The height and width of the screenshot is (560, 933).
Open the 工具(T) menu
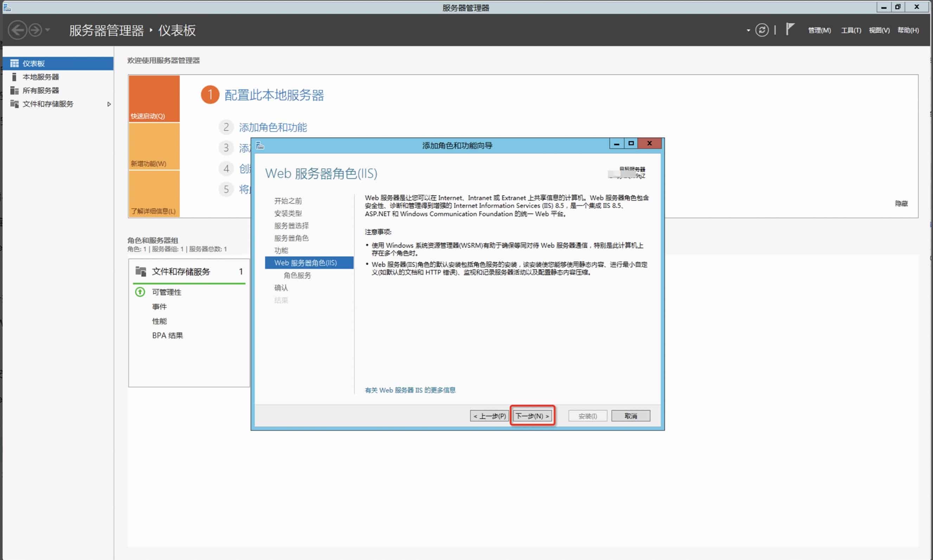tap(851, 30)
